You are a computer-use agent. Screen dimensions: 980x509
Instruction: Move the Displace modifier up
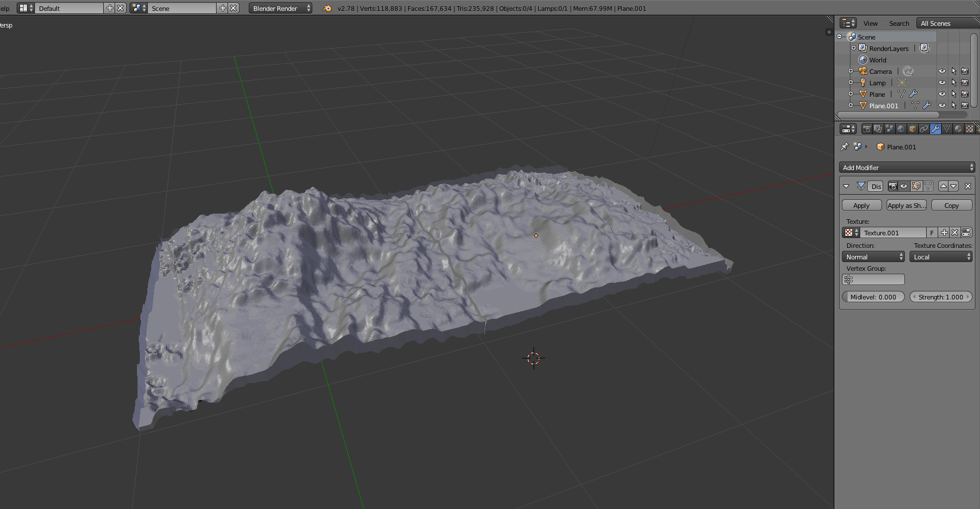tap(943, 186)
